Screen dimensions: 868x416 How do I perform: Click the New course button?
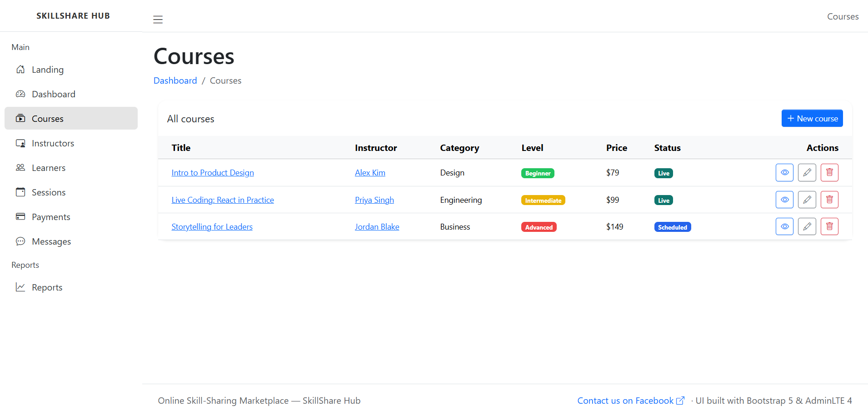812,118
